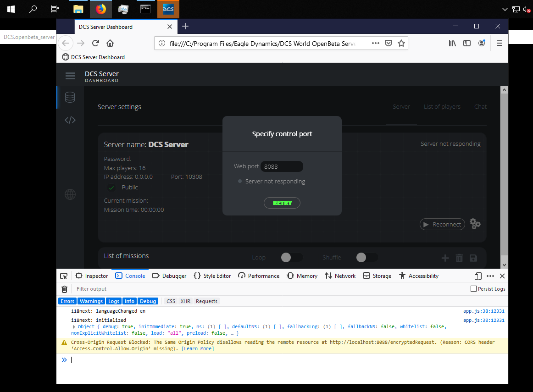This screenshot has height=392, width=533.
Task: Focus the Filter output field
Action: coord(268,289)
